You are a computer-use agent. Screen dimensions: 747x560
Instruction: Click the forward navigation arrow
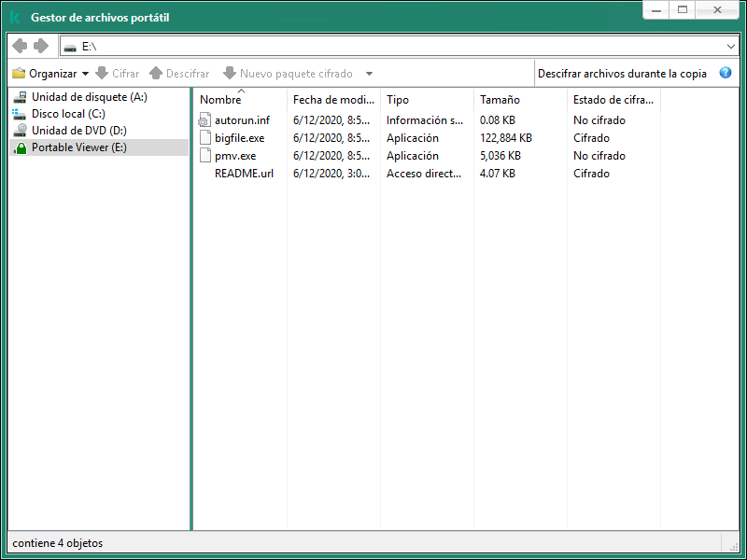[41, 46]
